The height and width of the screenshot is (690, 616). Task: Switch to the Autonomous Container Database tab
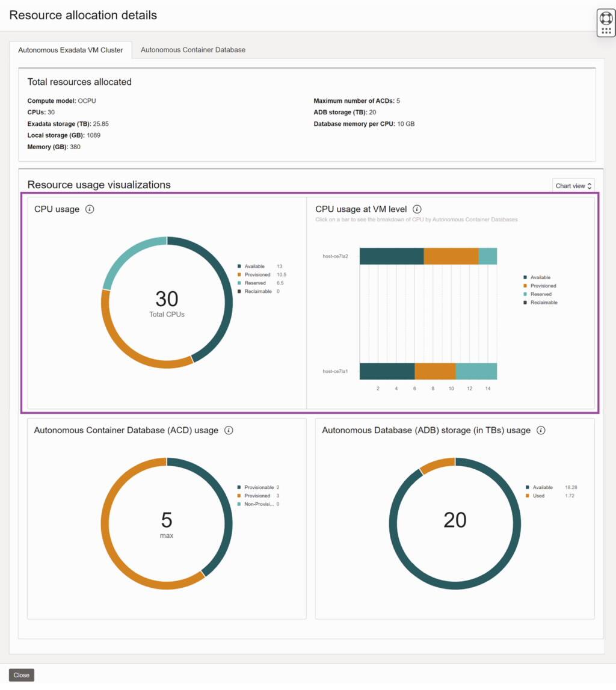click(x=192, y=50)
